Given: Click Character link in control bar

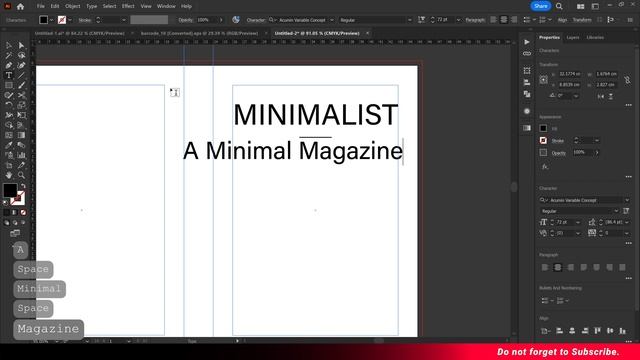Looking at the screenshot, I should coord(256,20).
